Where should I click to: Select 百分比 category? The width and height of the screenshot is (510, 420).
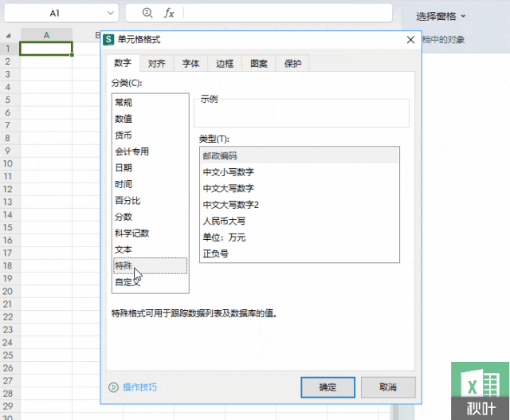tap(150, 200)
